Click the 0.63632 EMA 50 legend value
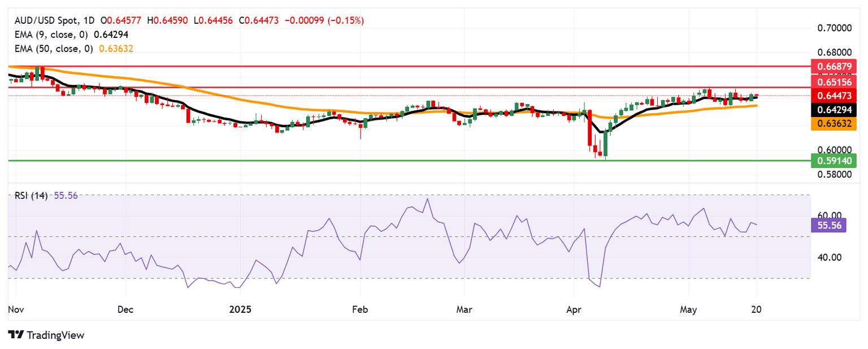The height and width of the screenshot is (349, 868). tap(116, 49)
